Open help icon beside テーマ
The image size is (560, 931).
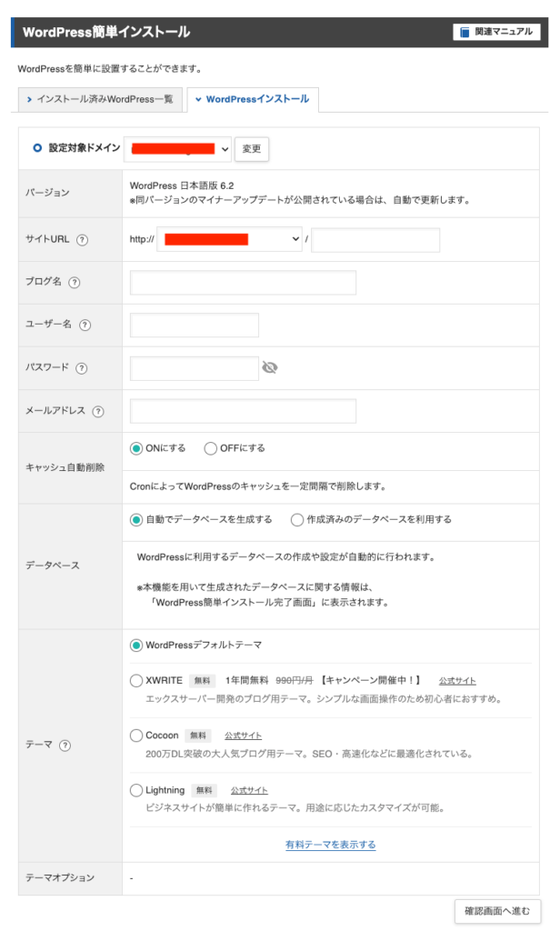(x=65, y=746)
